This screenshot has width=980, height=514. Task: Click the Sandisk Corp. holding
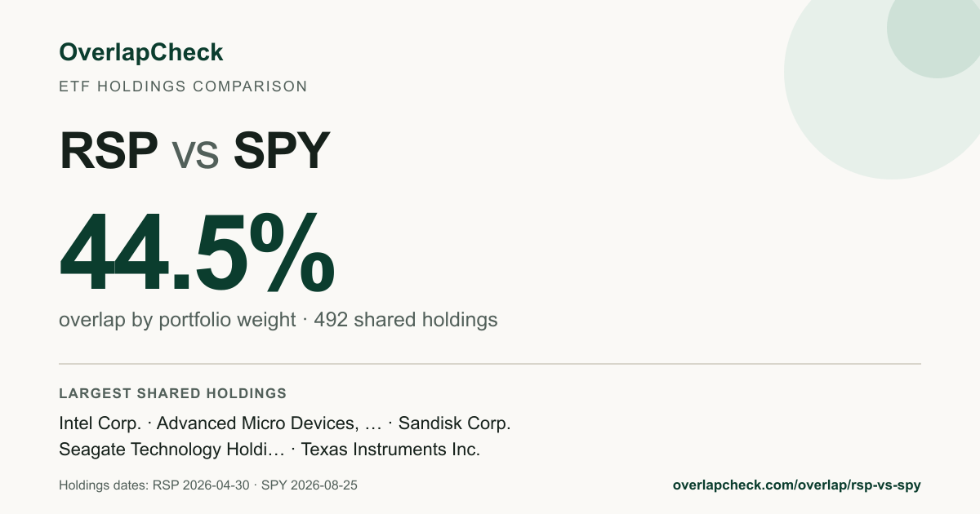454,423
